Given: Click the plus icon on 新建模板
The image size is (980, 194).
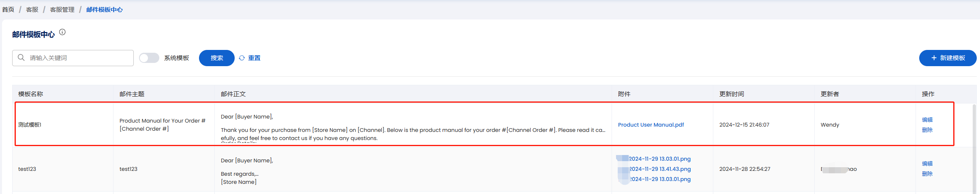Looking at the screenshot, I should 934,58.
